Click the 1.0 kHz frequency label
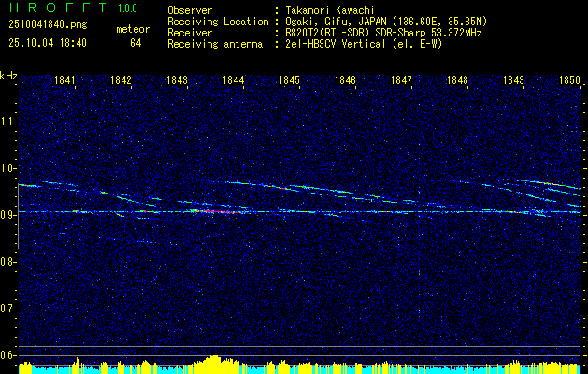This screenshot has height=374, width=588. 7,168
